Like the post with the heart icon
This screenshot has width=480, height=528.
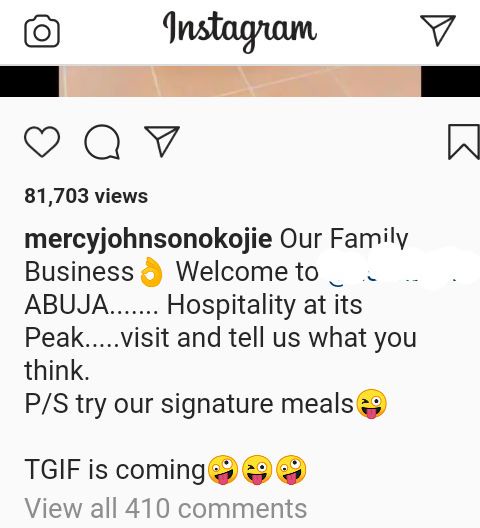click(x=42, y=141)
